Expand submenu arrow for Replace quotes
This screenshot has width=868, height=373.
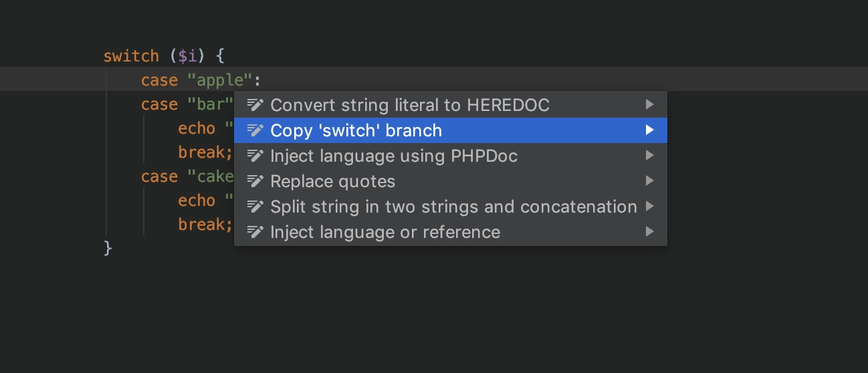(x=649, y=181)
